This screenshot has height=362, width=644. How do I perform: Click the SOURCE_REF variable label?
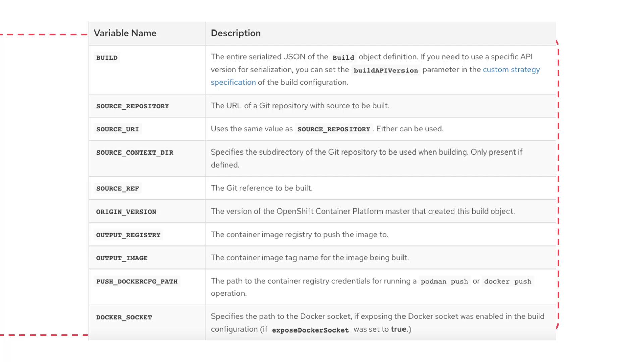[x=117, y=189]
